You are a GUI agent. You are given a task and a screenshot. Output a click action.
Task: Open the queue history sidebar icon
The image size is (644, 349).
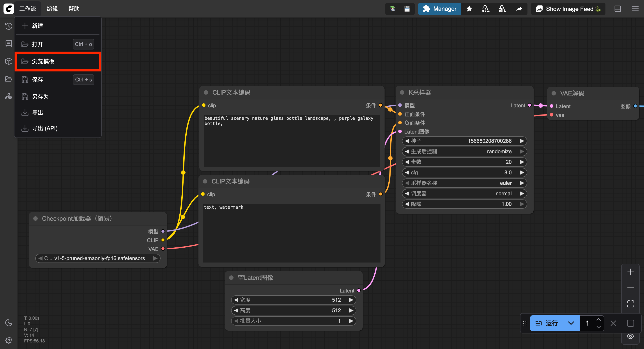9,26
